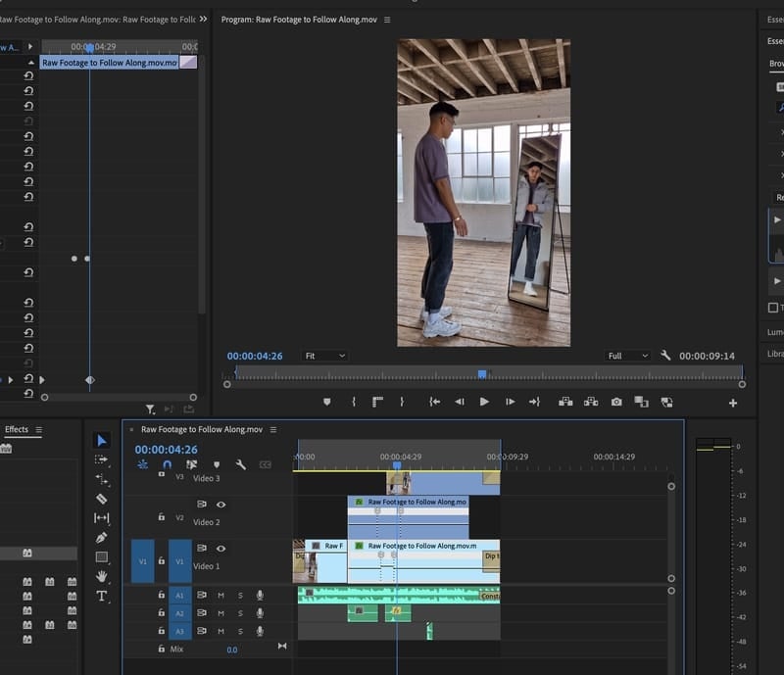Toggle Snap in timeline
Image resolution: width=784 pixels, height=675 pixels.
coord(167,464)
